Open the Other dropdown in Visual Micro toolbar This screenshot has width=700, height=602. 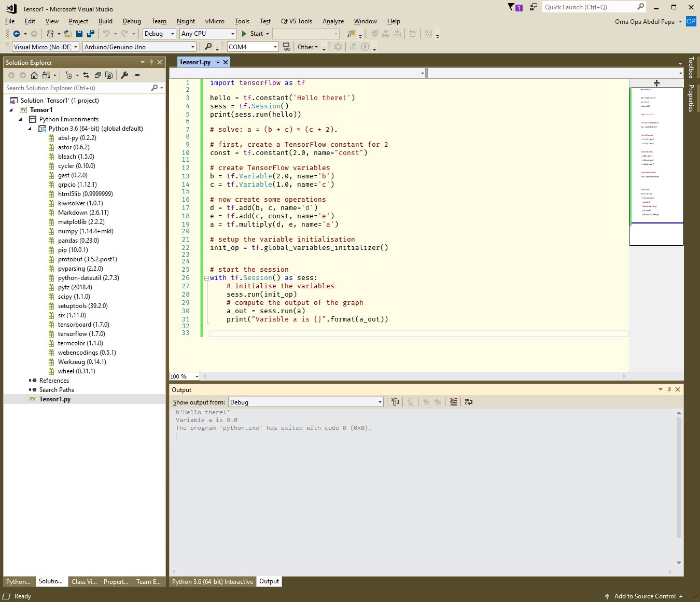[x=307, y=47]
